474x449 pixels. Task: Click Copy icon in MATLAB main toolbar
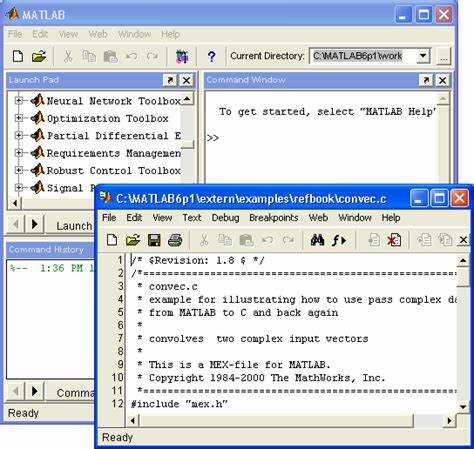click(89, 56)
